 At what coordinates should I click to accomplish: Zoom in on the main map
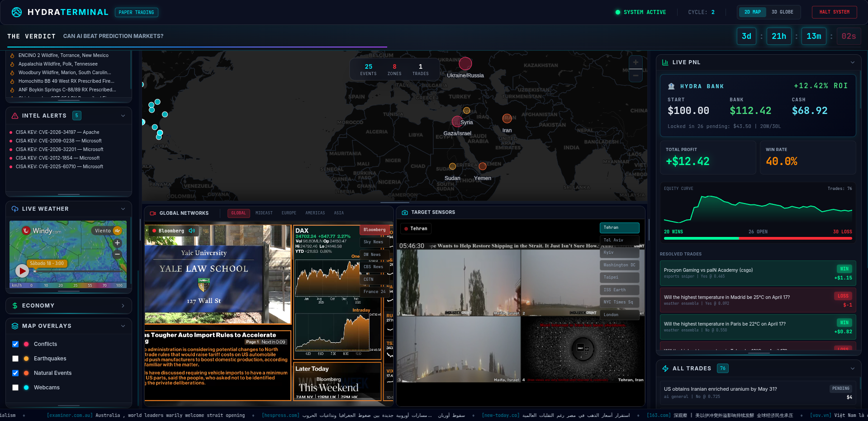point(636,62)
